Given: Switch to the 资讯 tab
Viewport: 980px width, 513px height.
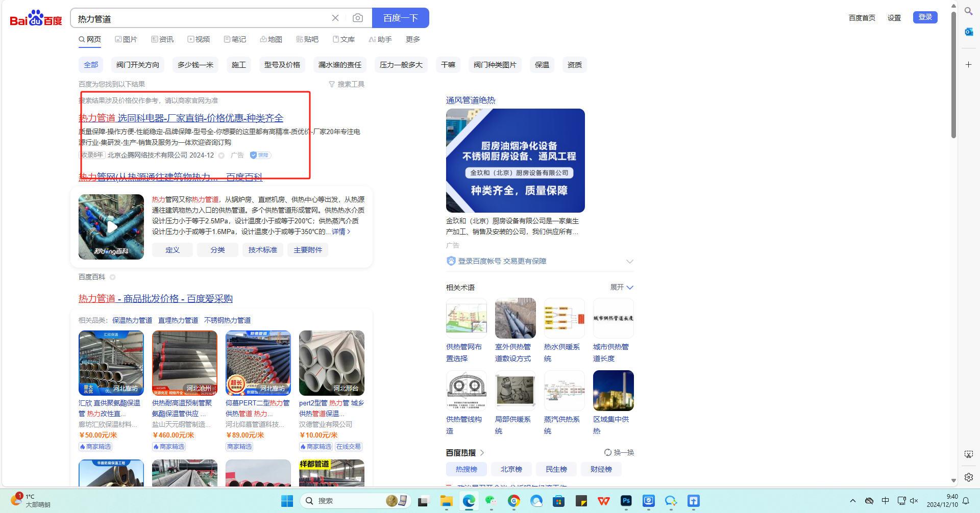Looking at the screenshot, I should click(x=162, y=39).
